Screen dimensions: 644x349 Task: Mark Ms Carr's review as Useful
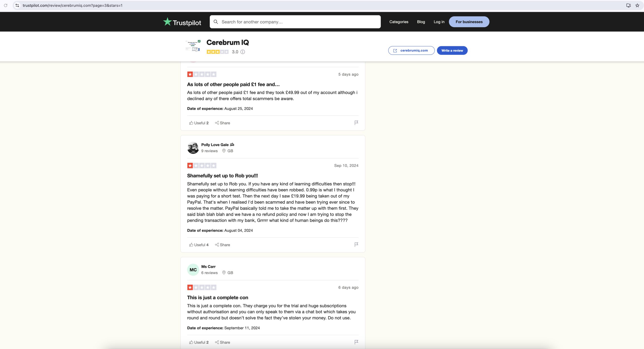point(199,342)
